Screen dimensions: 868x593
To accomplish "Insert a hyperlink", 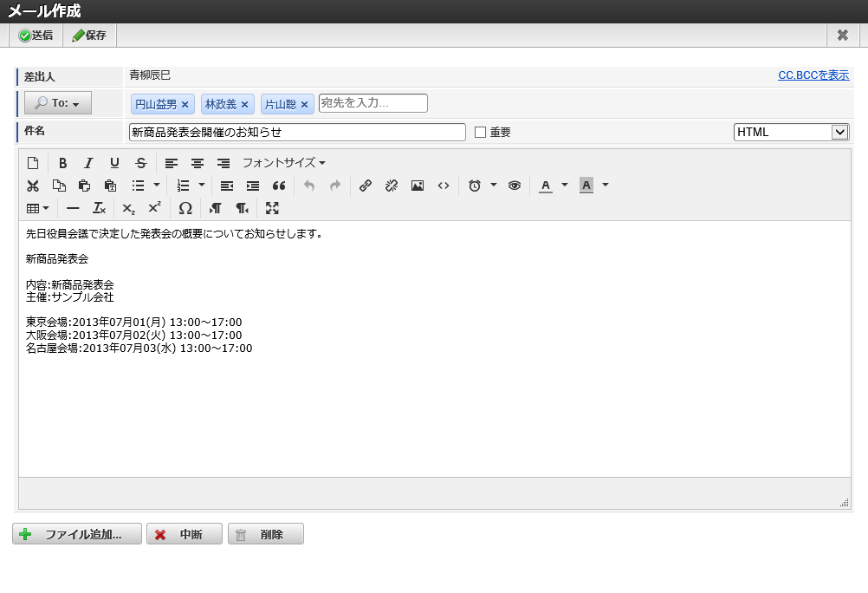I will coord(366,186).
